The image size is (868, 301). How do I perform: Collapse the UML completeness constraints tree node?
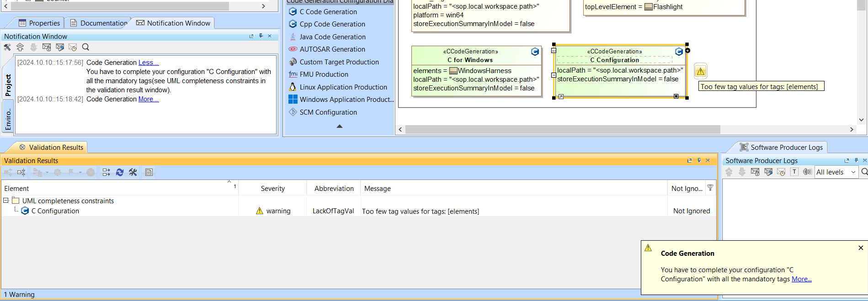click(6, 201)
